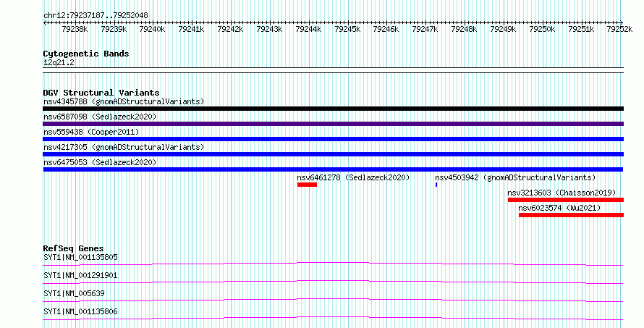This screenshot has height=328, width=644.
Task: Click the 79242k ruler tick label
Action: (x=230, y=29)
